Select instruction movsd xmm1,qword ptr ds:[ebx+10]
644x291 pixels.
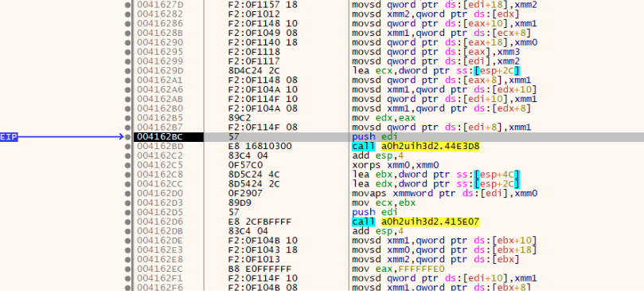click(x=444, y=240)
